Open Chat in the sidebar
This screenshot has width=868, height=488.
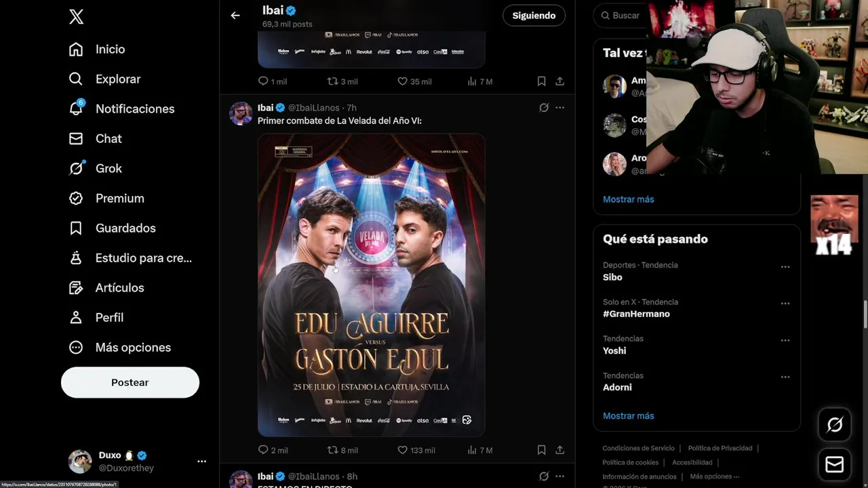coord(96,138)
